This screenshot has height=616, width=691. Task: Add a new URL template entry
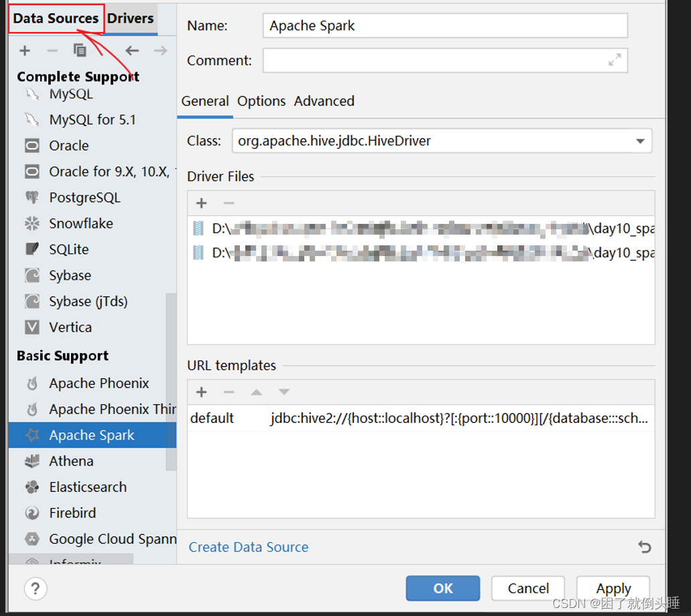pyautogui.click(x=201, y=391)
